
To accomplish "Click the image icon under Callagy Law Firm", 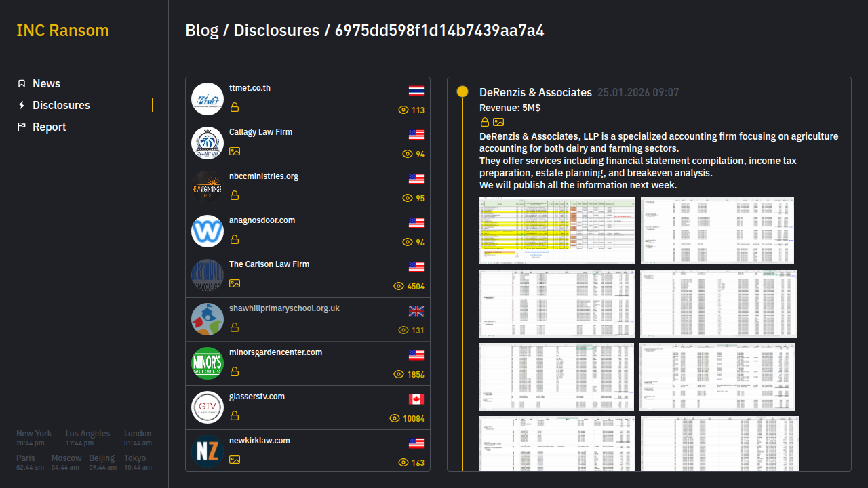I will [235, 151].
